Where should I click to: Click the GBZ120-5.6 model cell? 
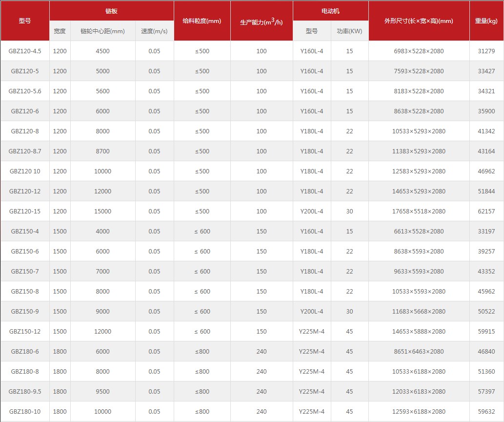[25, 91]
